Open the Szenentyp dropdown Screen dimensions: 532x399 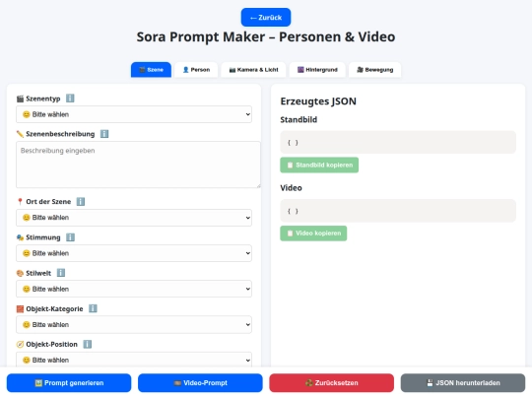point(134,114)
